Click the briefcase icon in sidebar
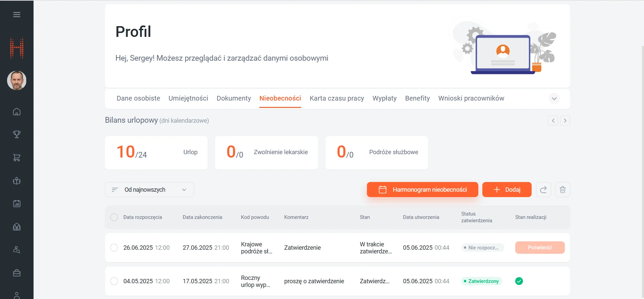Viewport: 644px width, 299px height. click(17, 273)
